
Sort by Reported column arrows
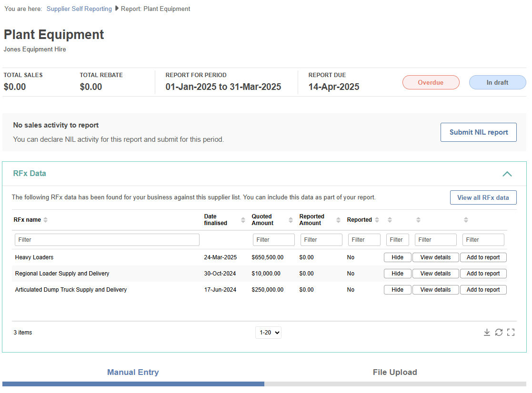tap(377, 220)
